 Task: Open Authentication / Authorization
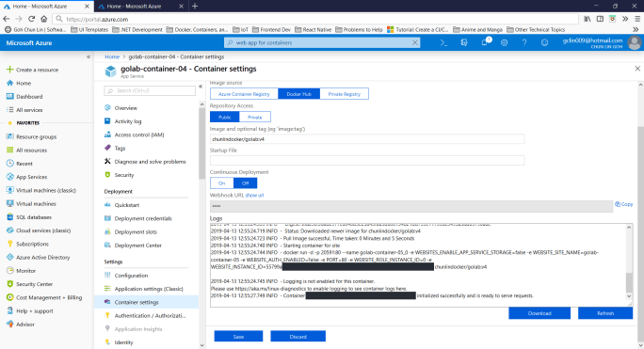tap(146, 316)
